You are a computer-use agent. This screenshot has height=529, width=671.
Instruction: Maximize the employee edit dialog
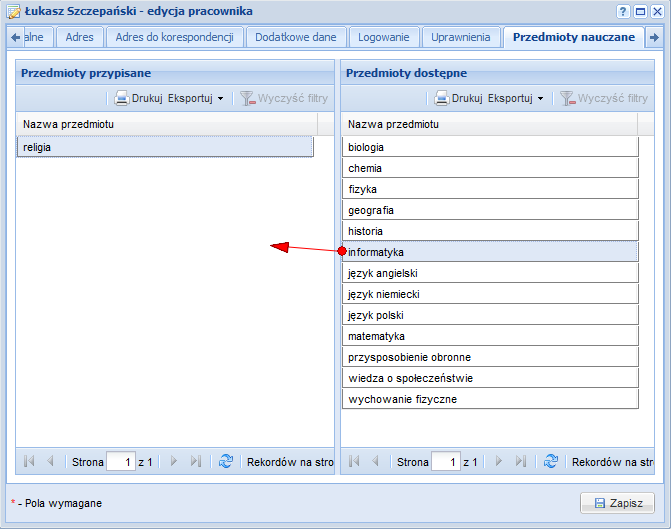pos(640,12)
